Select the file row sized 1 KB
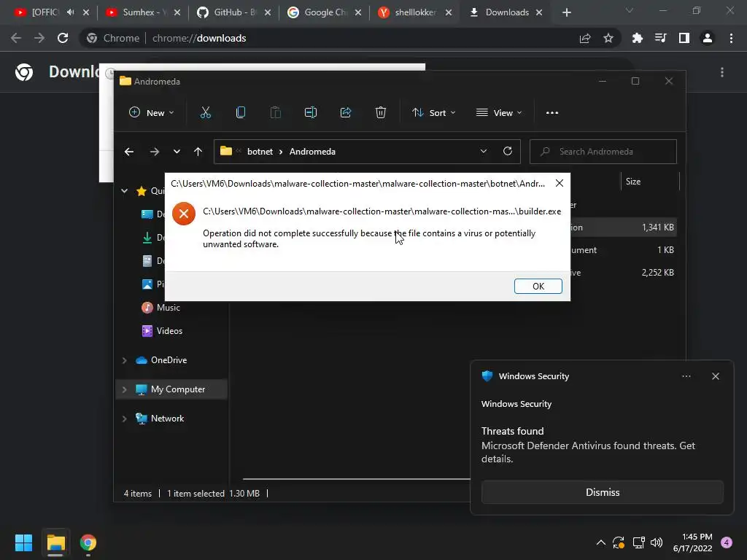 click(623, 250)
